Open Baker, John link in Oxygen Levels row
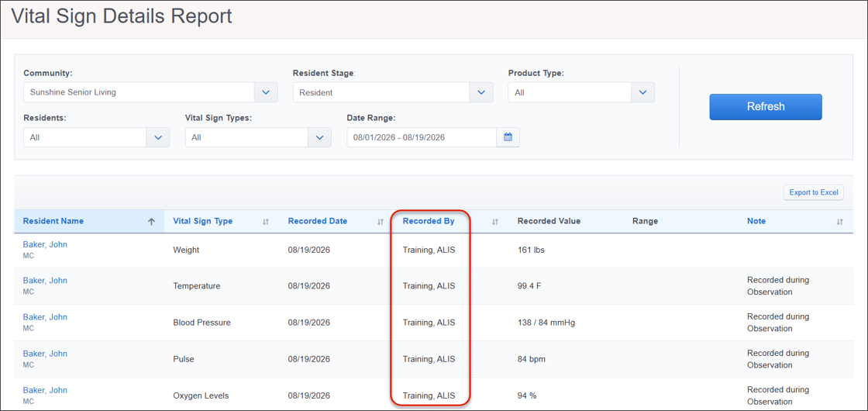Viewport: 868px width, 411px height. (45, 391)
